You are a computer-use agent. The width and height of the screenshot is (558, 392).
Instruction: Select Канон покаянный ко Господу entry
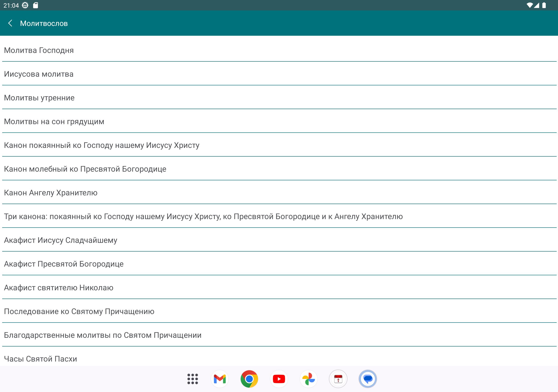[x=102, y=145]
